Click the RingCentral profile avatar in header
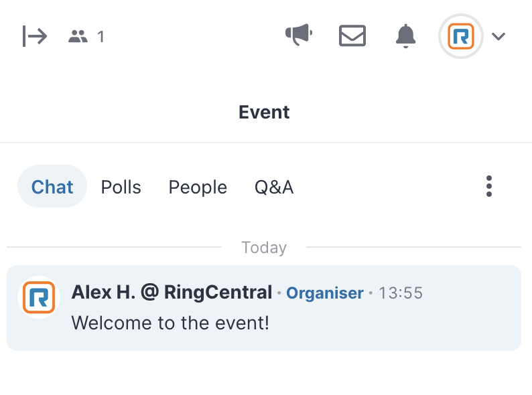This screenshot has height=395, width=532. [460, 36]
